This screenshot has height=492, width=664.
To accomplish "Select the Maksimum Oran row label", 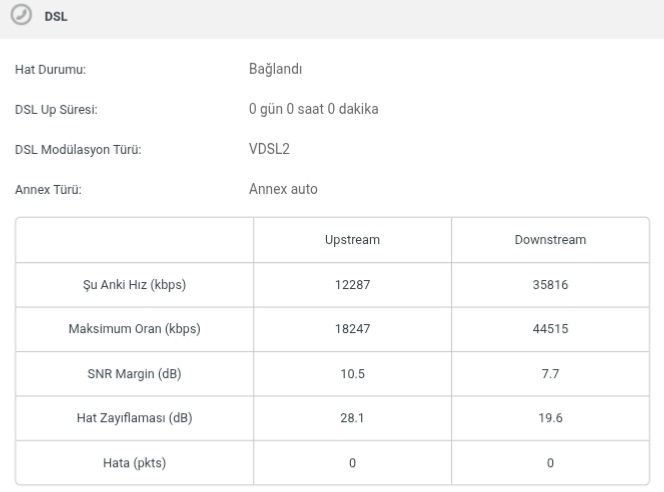I will [x=134, y=330].
